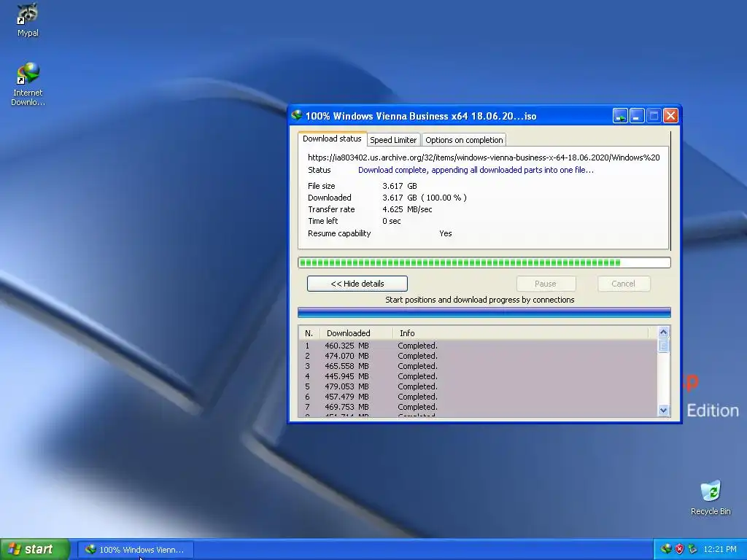Click the Time left value 0 sec
This screenshot has height=560, width=747.
[x=392, y=221]
